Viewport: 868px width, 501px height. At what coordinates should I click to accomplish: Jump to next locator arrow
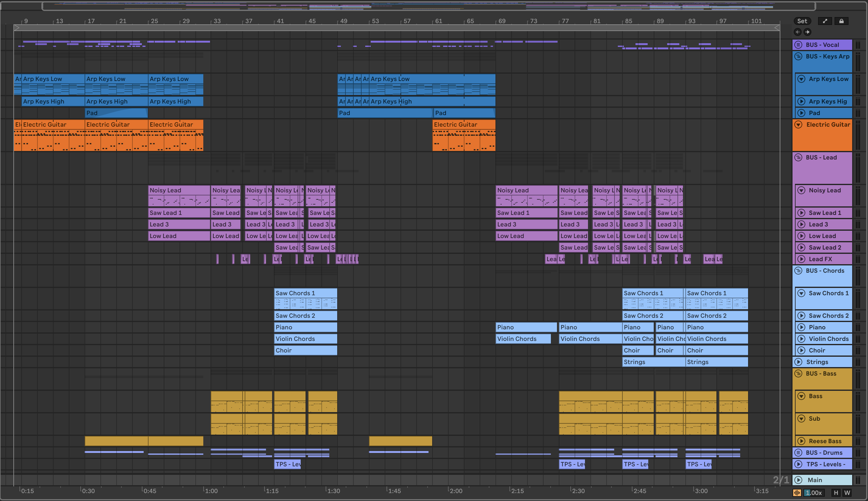pyautogui.click(x=807, y=32)
